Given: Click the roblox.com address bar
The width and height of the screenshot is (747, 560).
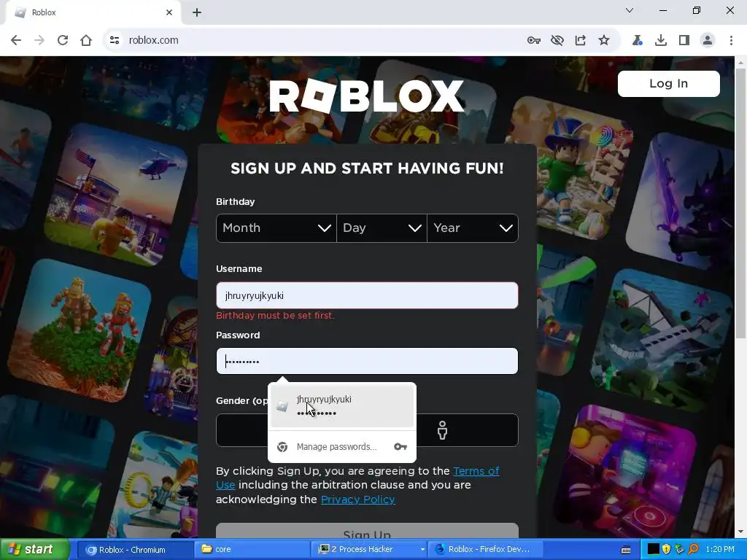Looking at the screenshot, I should click(x=314, y=40).
